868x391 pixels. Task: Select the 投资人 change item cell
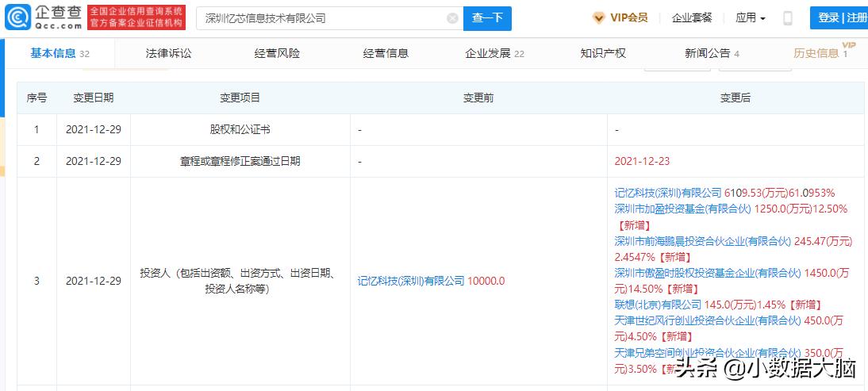240,281
